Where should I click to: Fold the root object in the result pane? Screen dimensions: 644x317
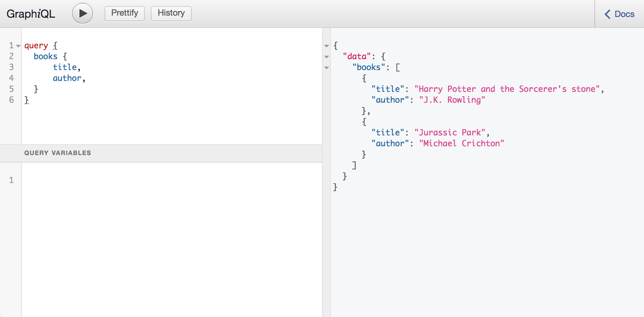click(x=327, y=46)
